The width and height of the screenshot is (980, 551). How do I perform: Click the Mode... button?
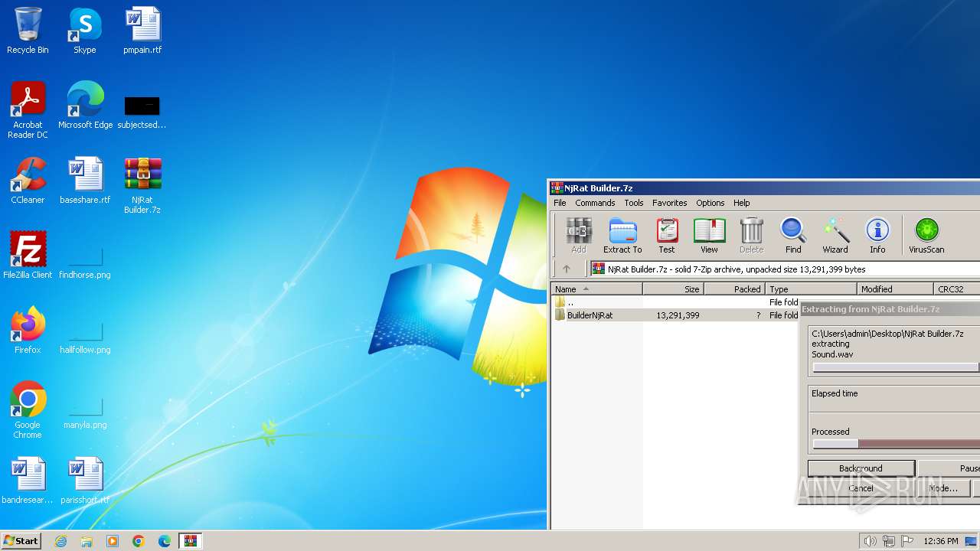point(943,487)
